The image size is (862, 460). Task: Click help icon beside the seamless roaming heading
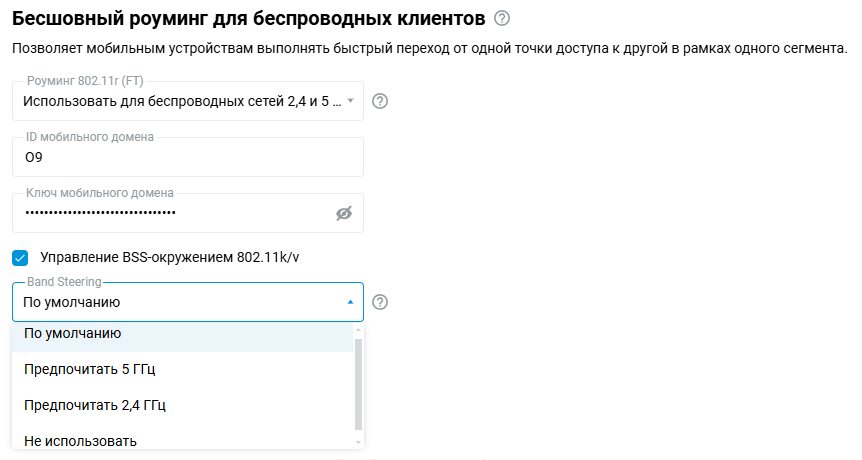pos(502,18)
